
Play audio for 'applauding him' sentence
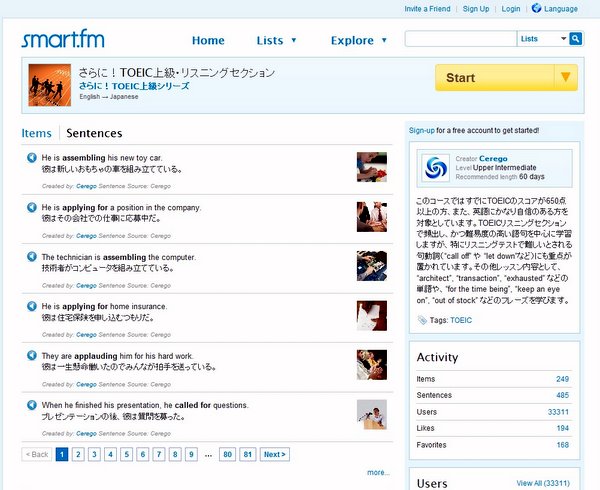[32, 355]
